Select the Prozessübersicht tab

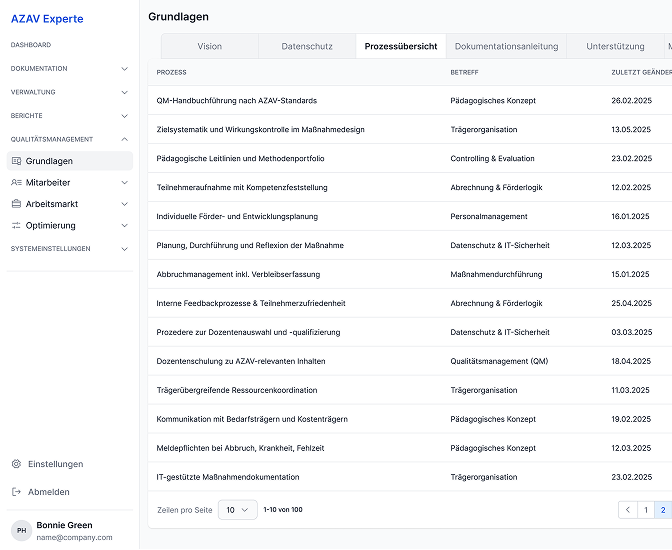401,46
